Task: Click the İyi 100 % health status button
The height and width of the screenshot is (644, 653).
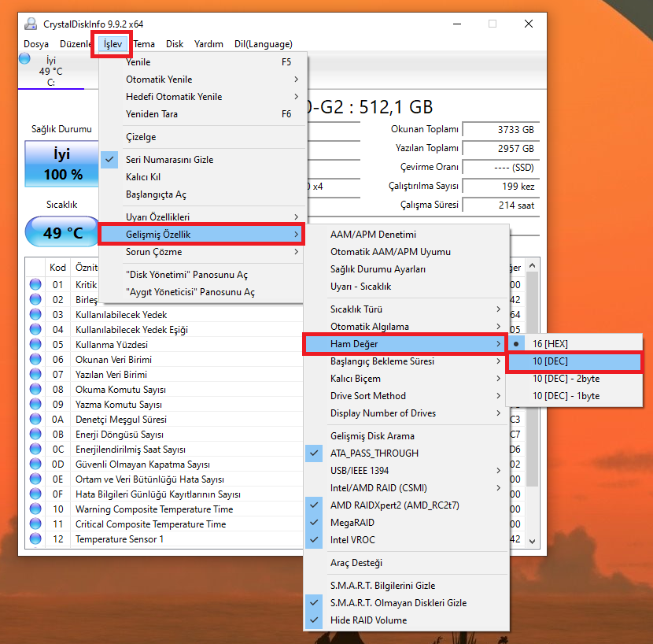Action: (61, 164)
